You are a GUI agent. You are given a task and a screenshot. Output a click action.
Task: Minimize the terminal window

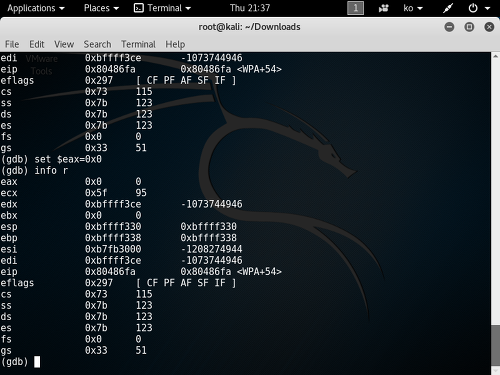tap(449, 27)
